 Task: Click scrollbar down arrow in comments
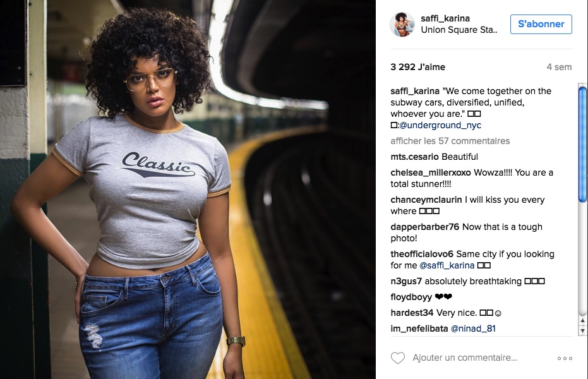pos(582,330)
